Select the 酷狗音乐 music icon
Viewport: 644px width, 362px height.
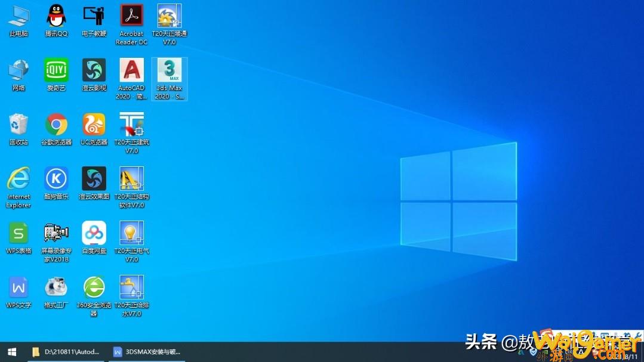[56, 184]
